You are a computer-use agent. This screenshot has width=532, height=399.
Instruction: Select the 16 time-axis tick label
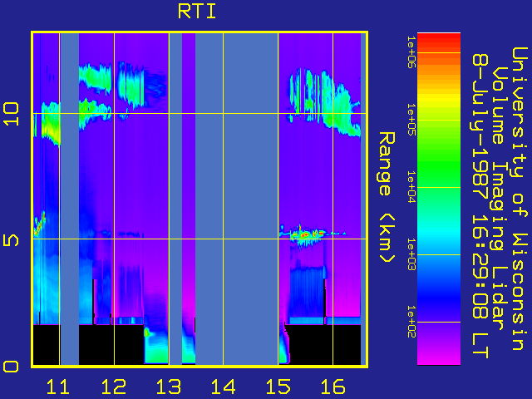coord(333,387)
